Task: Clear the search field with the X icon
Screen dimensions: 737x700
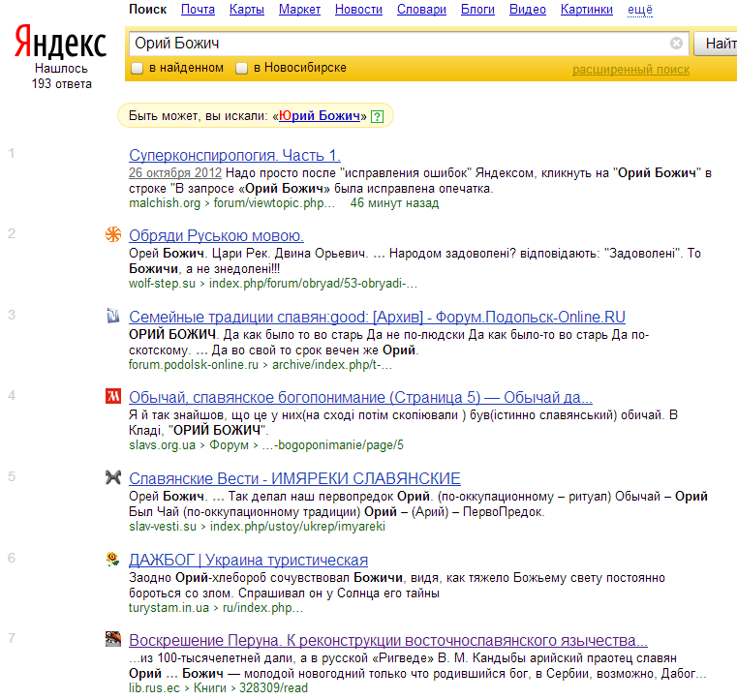Action: [676, 44]
